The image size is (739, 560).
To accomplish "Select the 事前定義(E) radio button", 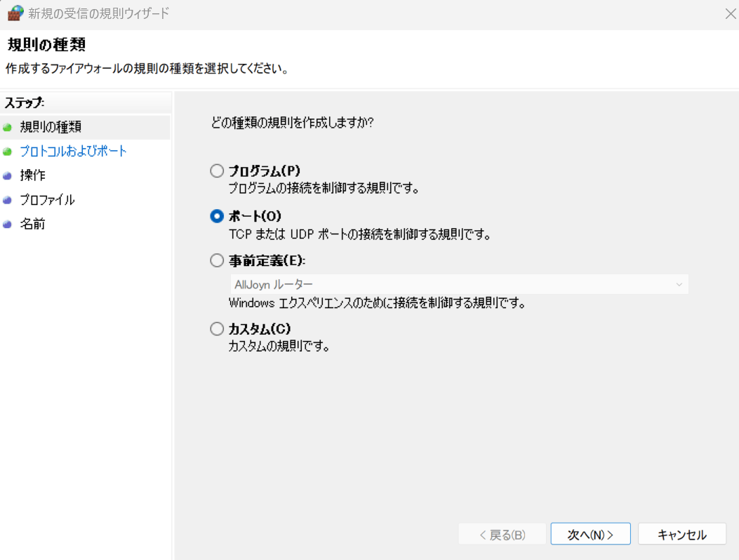I will pyautogui.click(x=217, y=260).
